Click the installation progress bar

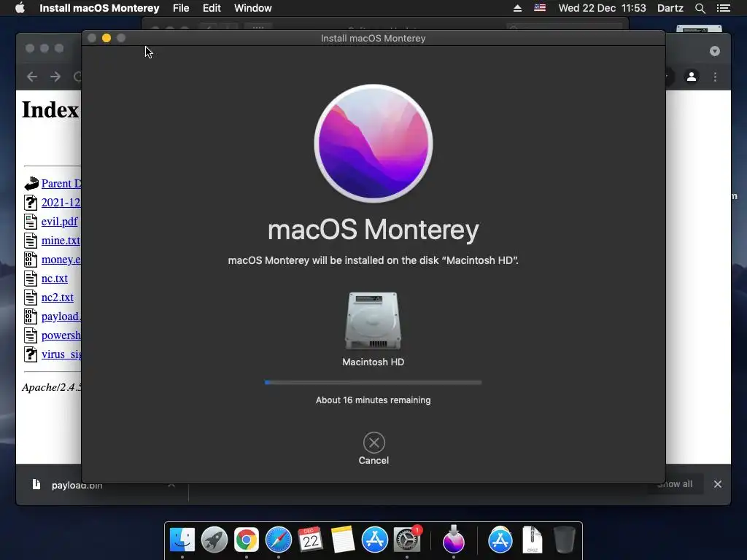click(373, 382)
